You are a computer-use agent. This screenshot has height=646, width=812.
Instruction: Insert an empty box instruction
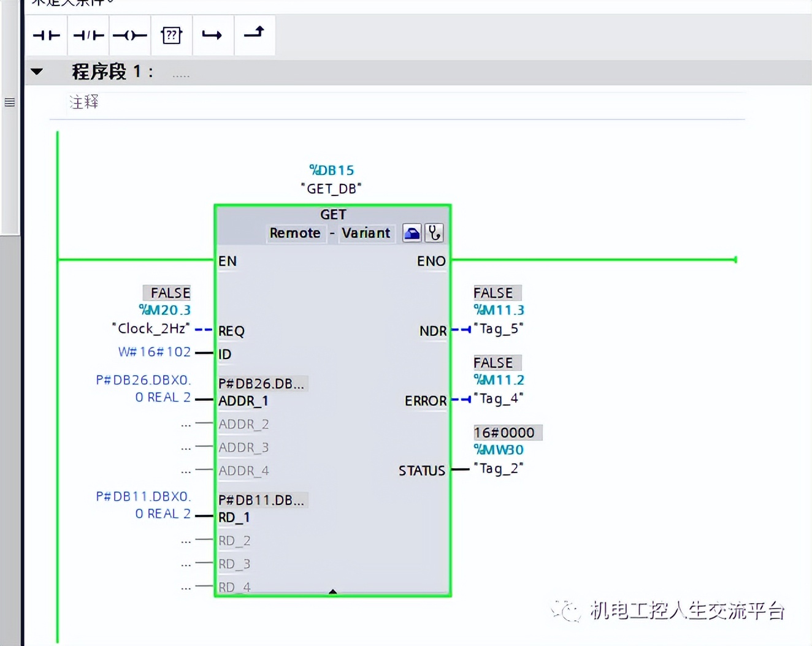click(171, 35)
